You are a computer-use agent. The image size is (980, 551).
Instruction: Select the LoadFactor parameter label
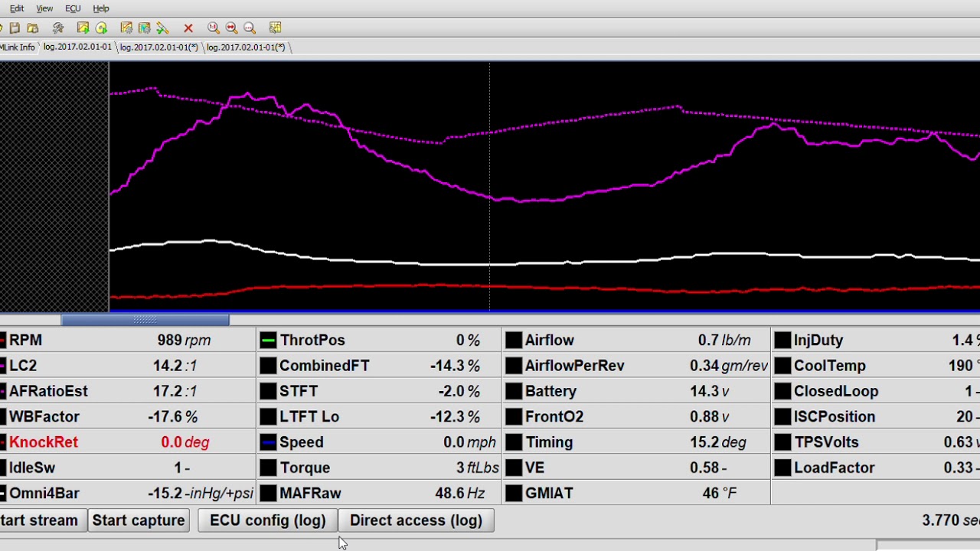coord(835,468)
